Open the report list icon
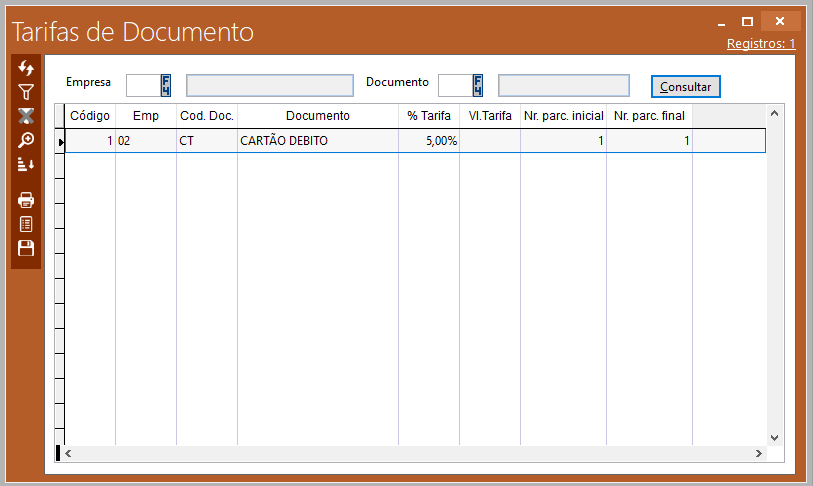The image size is (813, 486). [26, 224]
